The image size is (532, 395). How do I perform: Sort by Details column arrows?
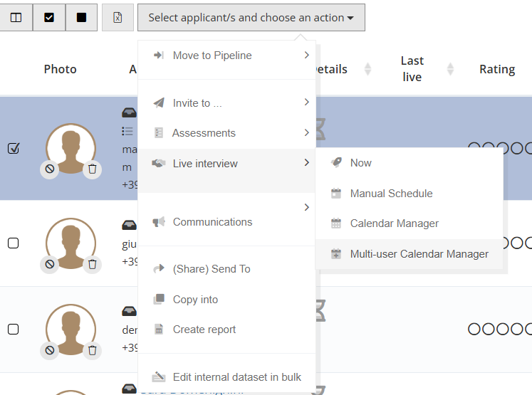click(x=367, y=69)
